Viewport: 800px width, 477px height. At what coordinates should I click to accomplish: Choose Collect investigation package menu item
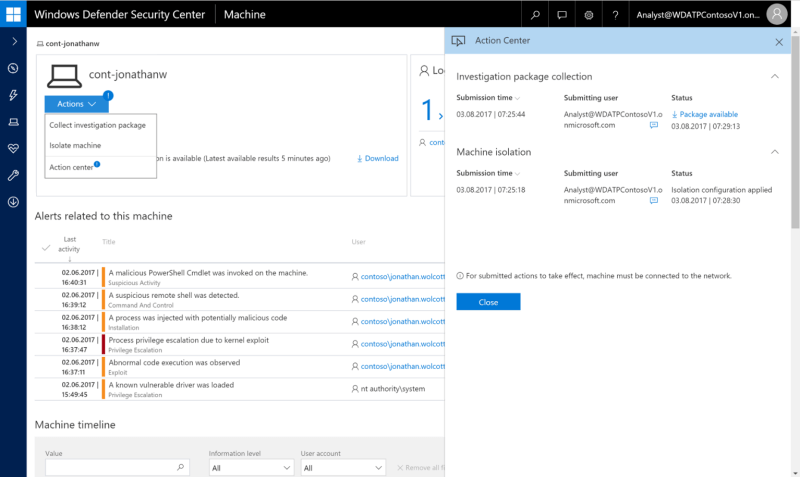(x=97, y=125)
